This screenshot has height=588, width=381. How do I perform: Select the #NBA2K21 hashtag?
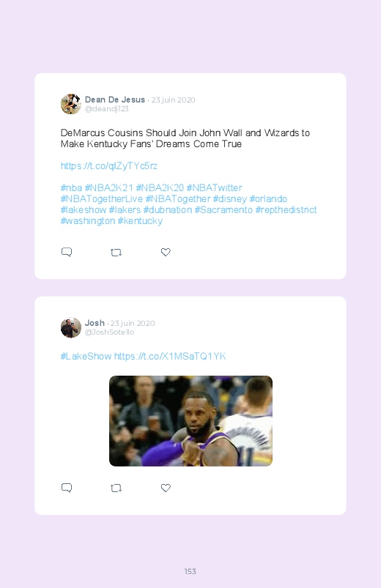[109, 188]
